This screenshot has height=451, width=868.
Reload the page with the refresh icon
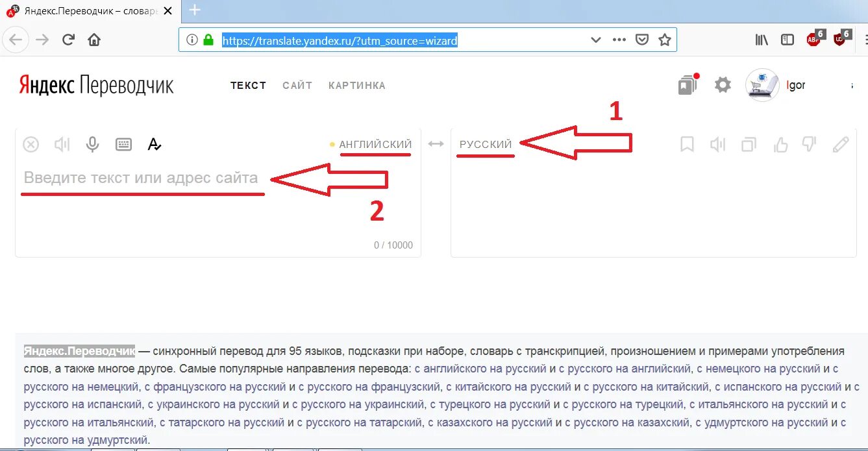pos(68,40)
